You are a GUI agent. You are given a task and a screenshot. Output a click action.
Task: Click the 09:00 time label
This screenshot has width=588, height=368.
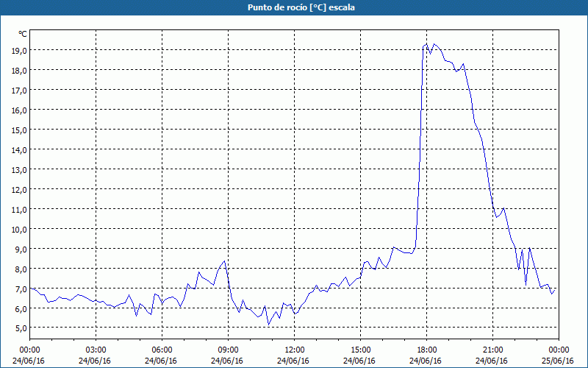[229, 350]
